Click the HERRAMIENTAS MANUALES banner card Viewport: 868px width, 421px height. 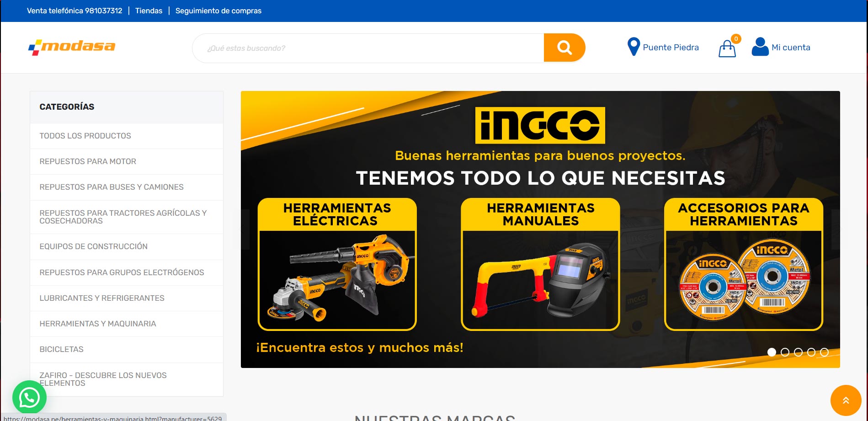click(x=540, y=264)
